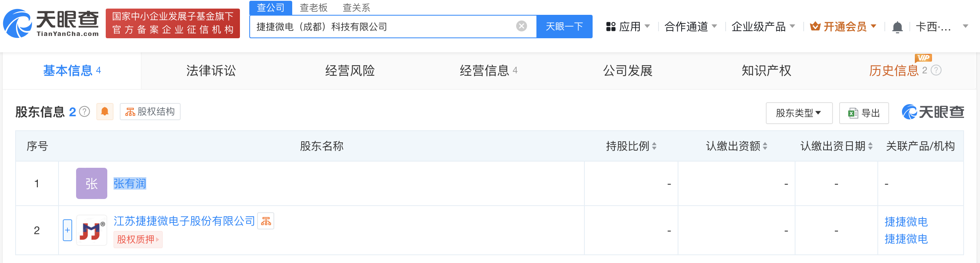
Task: Click the 江苏捷捷微电子 company logo
Action: point(92,230)
